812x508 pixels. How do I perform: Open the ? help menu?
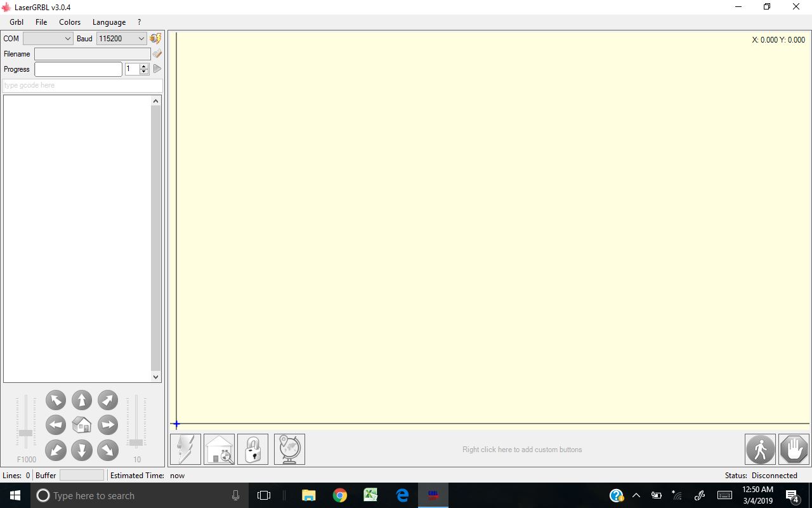pos(139,22)
